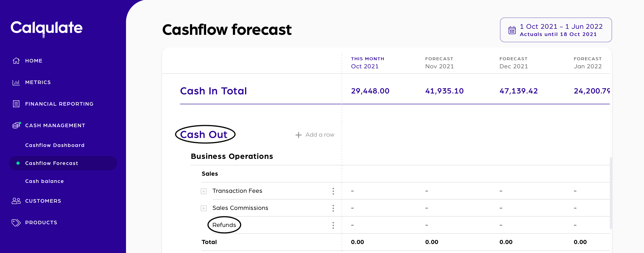644x253 pixels.
Task: Expand the Sales Commissions row
Action: pyautogui.click(x=203, y=208)
